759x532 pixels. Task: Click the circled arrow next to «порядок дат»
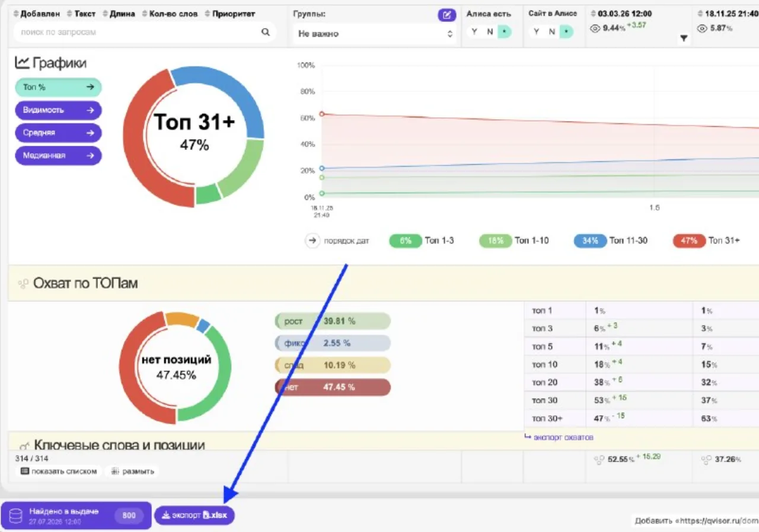coord(312,241)
